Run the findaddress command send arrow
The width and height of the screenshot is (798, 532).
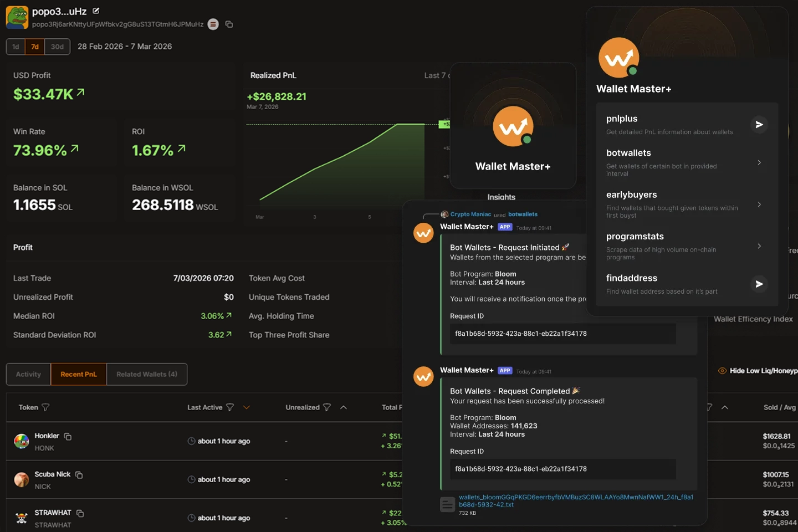pyautogui.click(x=759, y=284)
